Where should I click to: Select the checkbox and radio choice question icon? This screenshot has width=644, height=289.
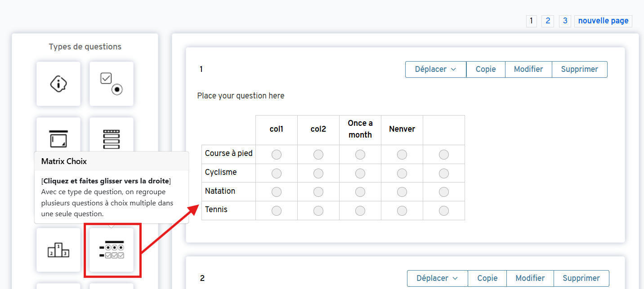111,84
